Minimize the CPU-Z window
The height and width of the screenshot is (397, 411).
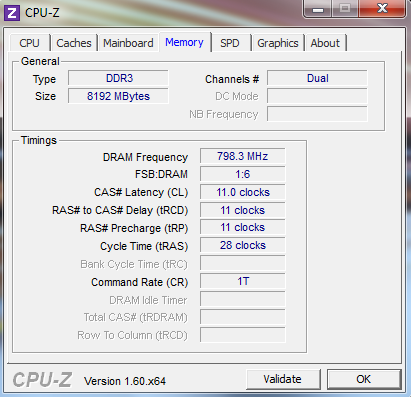(x=318, y=8)
